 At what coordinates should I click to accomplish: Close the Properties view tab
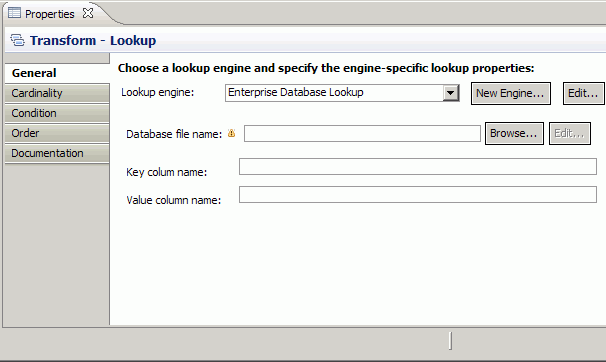(x=88, y=14)
